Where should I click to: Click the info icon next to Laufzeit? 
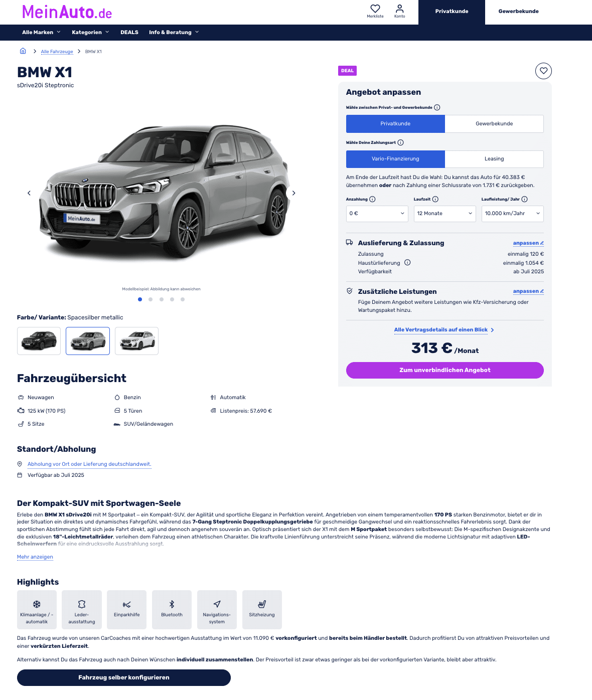[435, 199]
